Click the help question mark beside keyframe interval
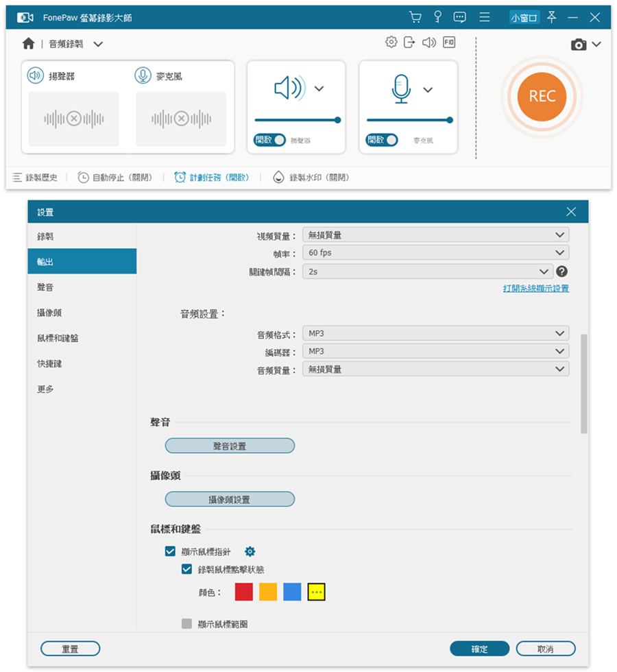 point(561,272)
